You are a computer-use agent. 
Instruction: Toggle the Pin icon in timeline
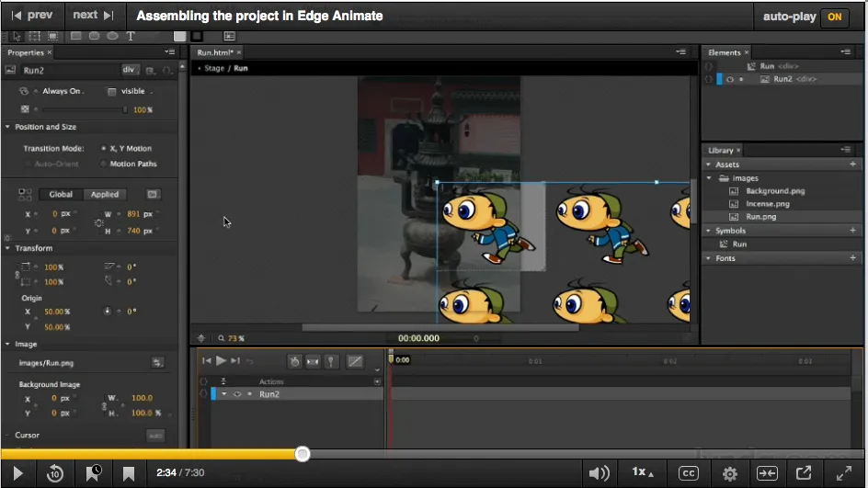331,361
